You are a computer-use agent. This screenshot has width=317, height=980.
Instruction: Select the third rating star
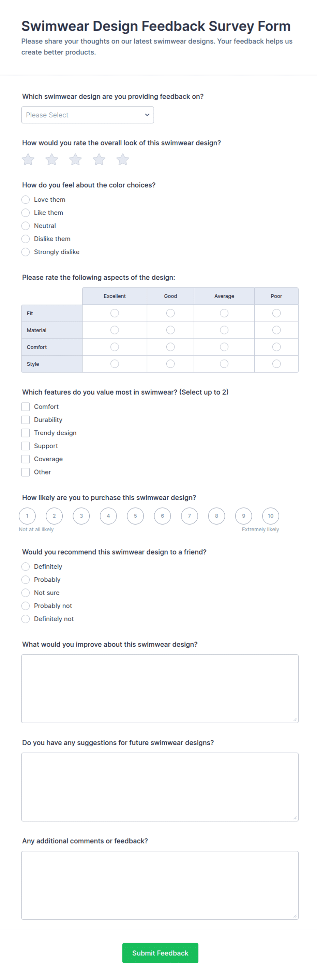pos(75,160)
